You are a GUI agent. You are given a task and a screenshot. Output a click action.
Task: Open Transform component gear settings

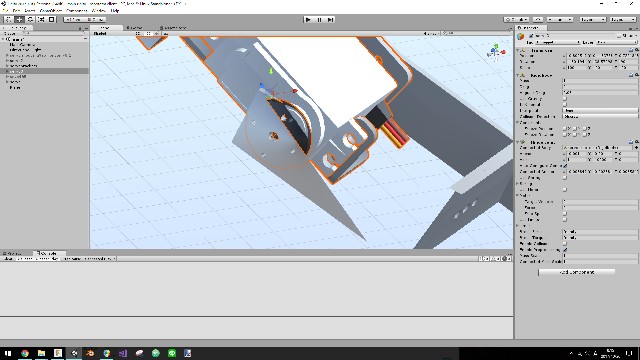point(636,50)
